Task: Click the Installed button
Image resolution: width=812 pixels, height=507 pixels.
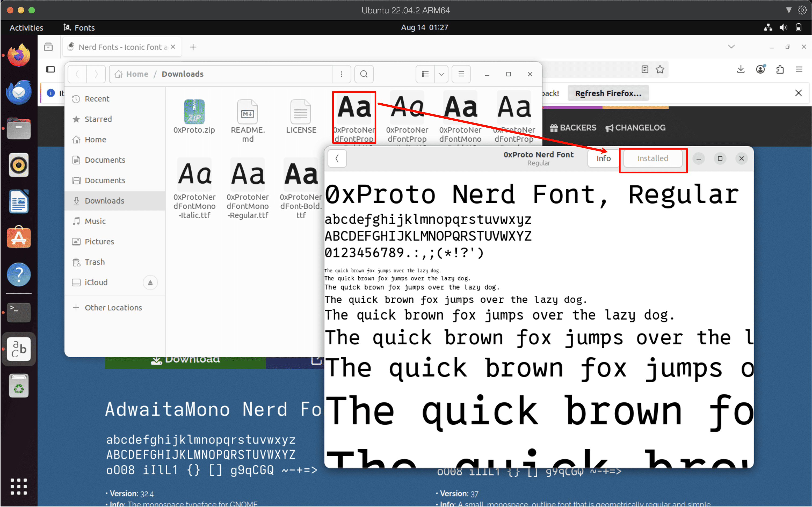Action: [x=653, y=158]
